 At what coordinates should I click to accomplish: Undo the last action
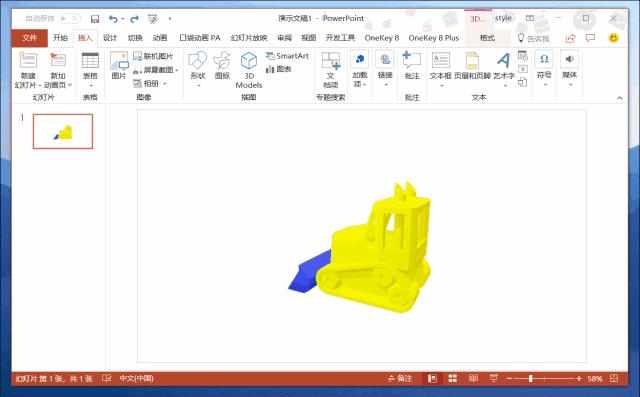pos(113,19)
